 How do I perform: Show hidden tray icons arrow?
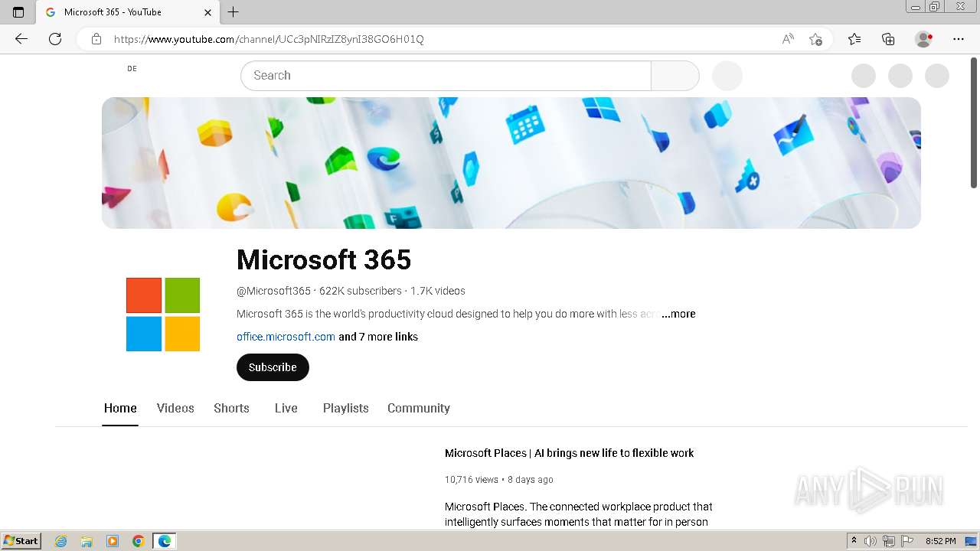click(854, 541)
